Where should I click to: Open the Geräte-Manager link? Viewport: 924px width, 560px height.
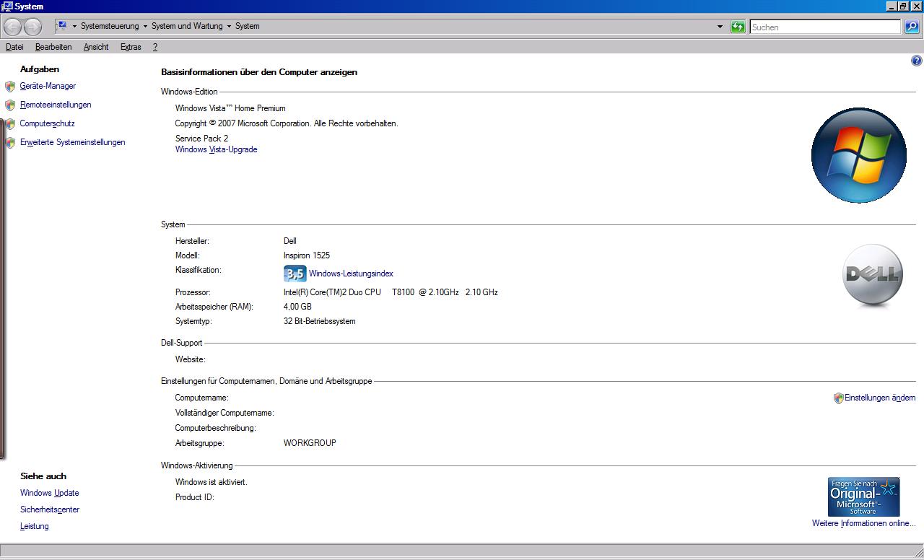pyautogui.click(x=48, y=86)
